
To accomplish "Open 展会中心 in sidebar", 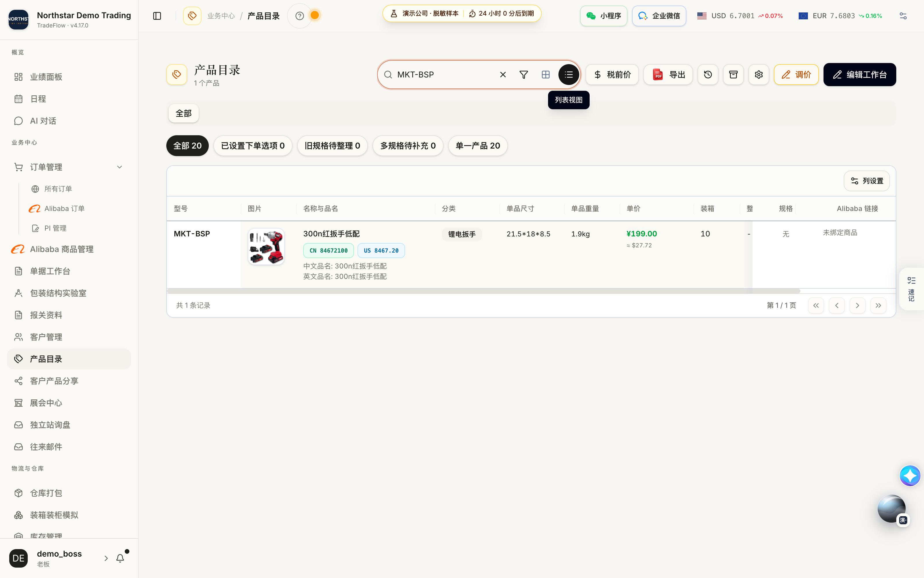I will point(69,403).
